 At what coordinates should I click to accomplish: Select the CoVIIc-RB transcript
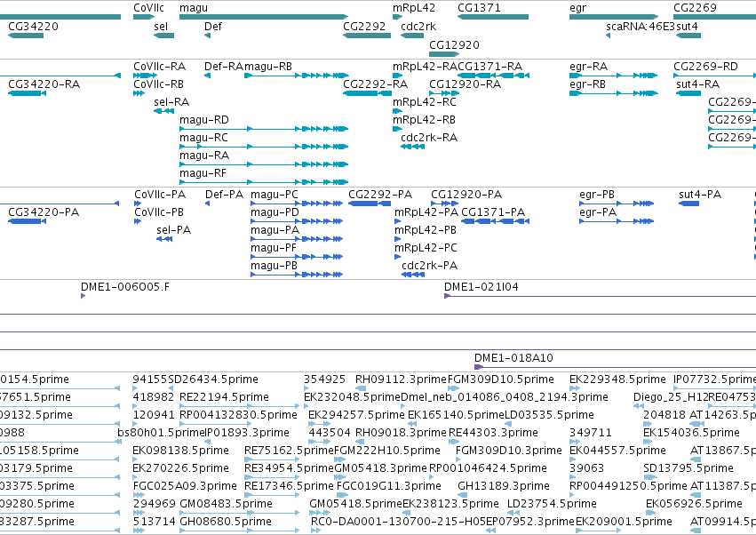[139, 93]
